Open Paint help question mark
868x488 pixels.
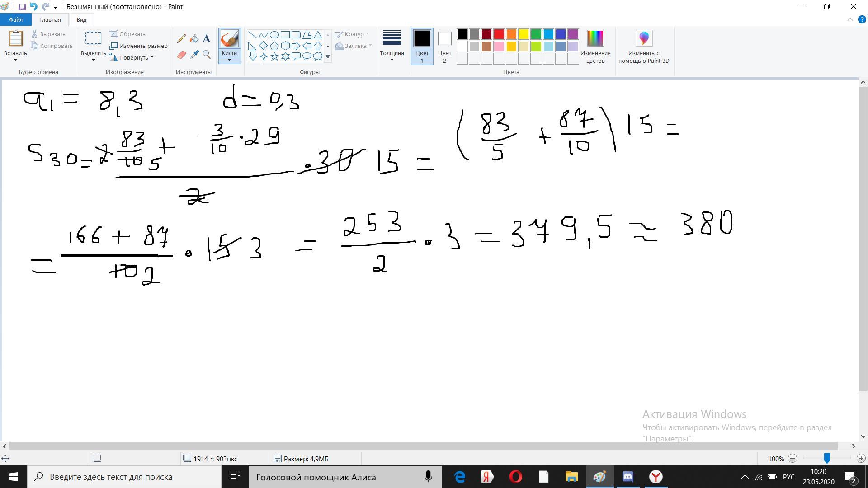pyautogui.click(x=862, y=19)
